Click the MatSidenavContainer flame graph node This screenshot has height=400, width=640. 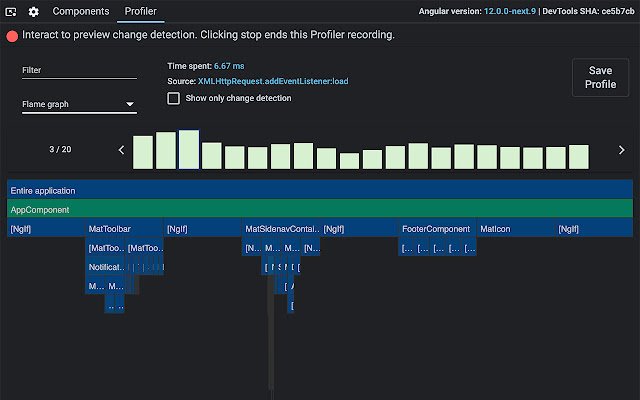(280, 229)
